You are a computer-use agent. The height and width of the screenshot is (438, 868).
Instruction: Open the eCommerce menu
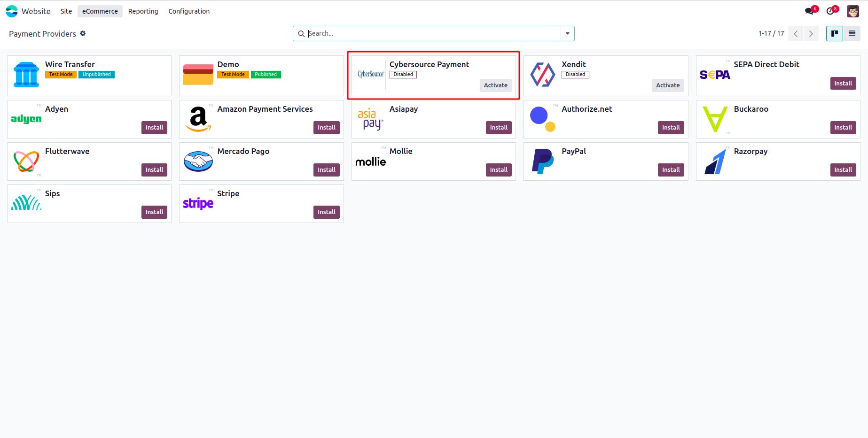click(100, 11)
